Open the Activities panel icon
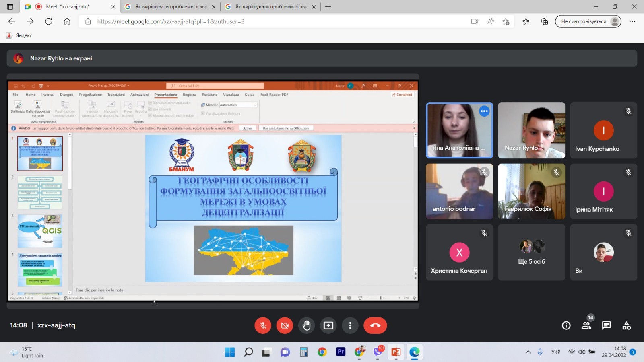Viewport: 644px width, 362px height. pos(626,325)
